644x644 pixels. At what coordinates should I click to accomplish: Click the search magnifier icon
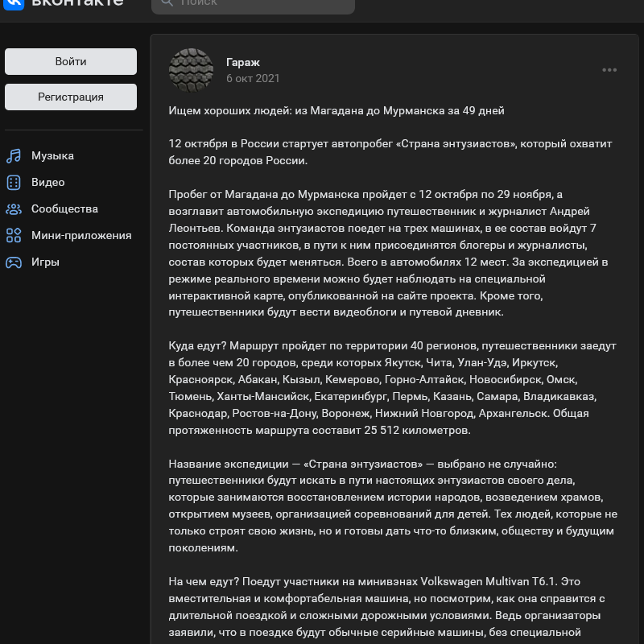click(x=167, y=2)
